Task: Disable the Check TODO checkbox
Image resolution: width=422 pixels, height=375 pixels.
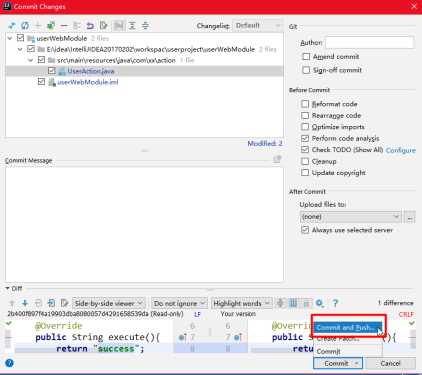Action: [x=305, y=149]
